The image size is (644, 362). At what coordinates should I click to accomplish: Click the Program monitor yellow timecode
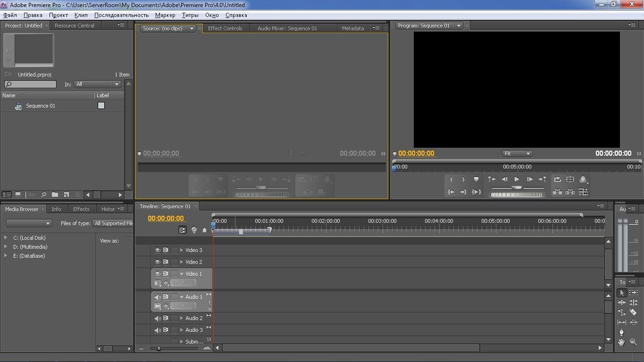(416, 153)
